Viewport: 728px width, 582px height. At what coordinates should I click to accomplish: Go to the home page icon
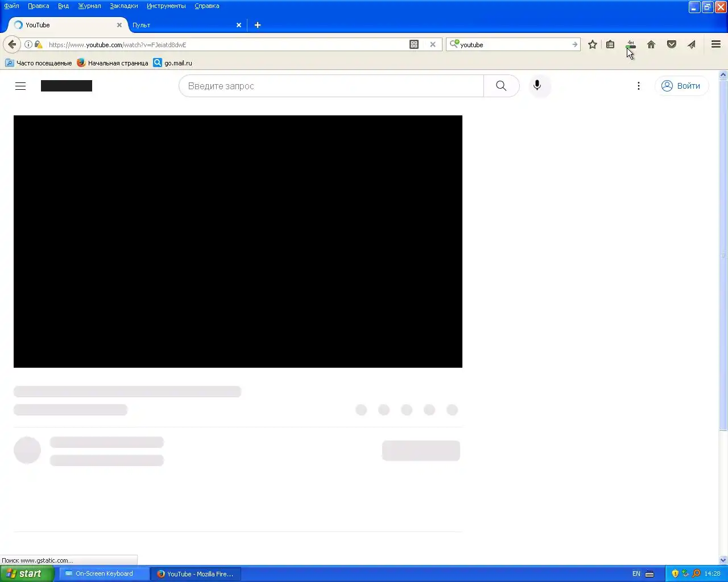point(651,44)
